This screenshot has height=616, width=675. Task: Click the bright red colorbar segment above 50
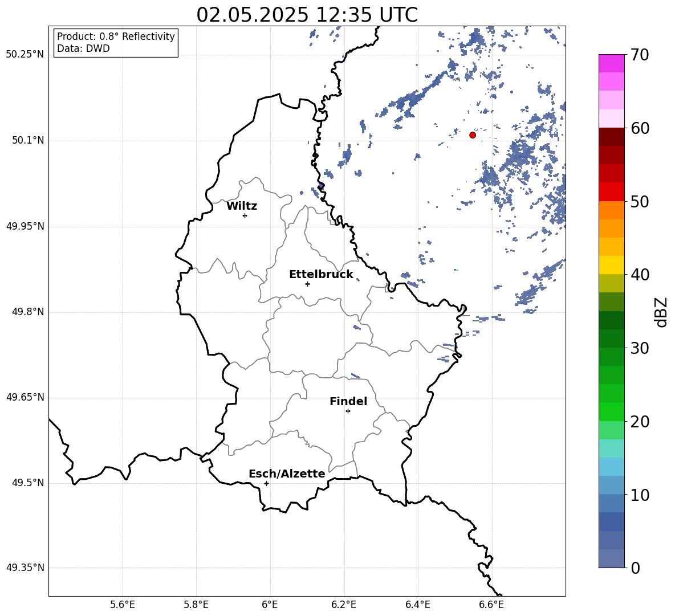[x=611, y=192]
